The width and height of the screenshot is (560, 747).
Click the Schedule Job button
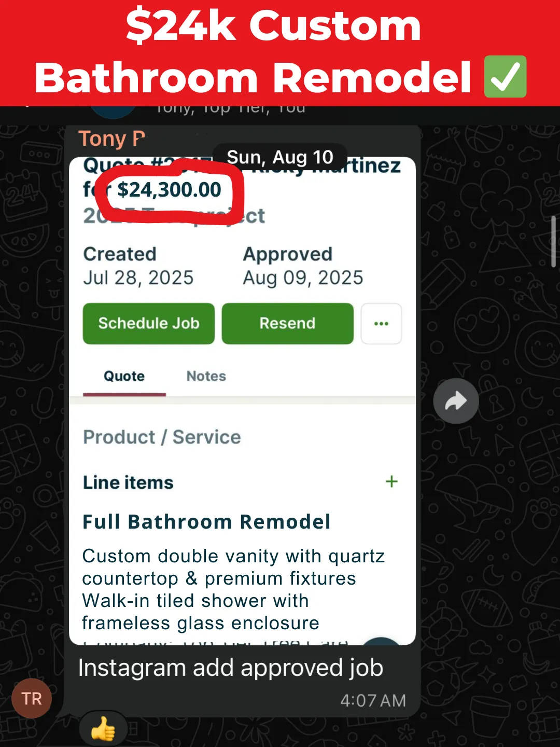pyautogui.click(x=149, y=323)
